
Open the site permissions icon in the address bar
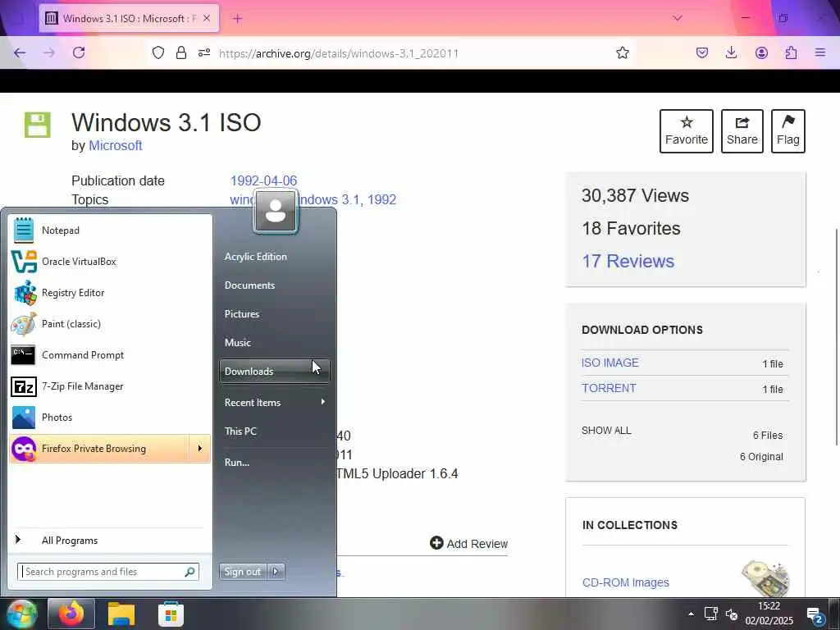[x=204, y=52]
